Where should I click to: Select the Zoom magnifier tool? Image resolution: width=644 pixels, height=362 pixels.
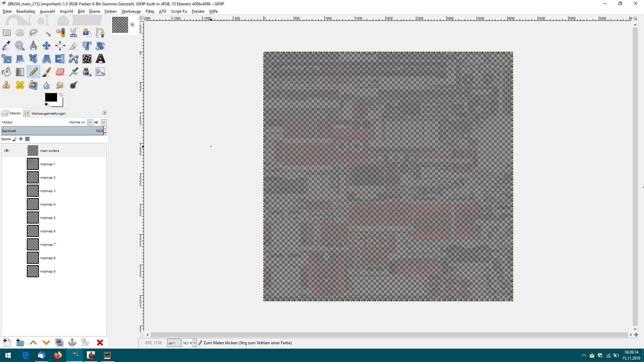coord(20,46)
